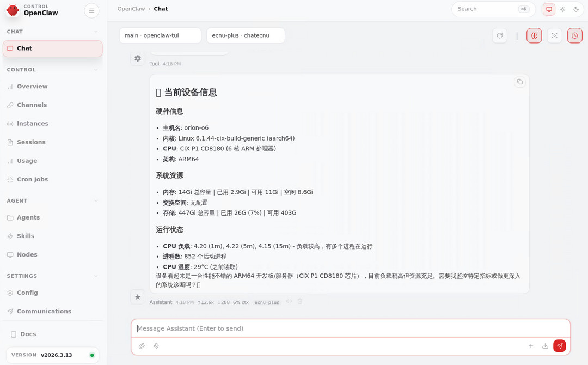
Task: Attach a file with the paperclip icon
Action: click(x=142, y=346)
